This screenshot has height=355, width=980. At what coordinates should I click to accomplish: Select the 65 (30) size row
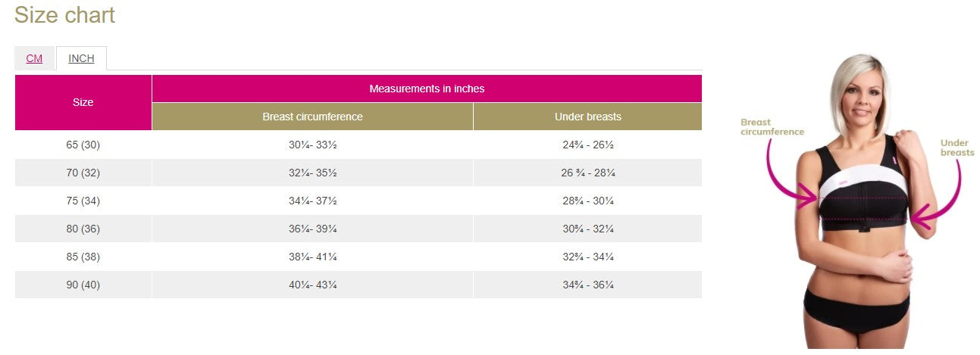83,145
